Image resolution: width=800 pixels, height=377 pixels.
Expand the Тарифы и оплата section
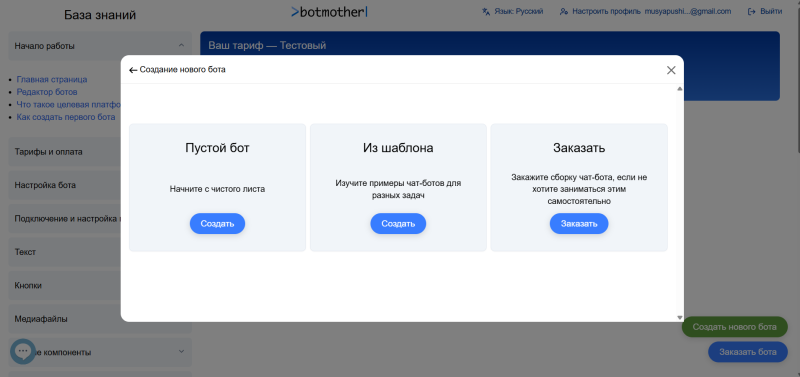point(64,152)
